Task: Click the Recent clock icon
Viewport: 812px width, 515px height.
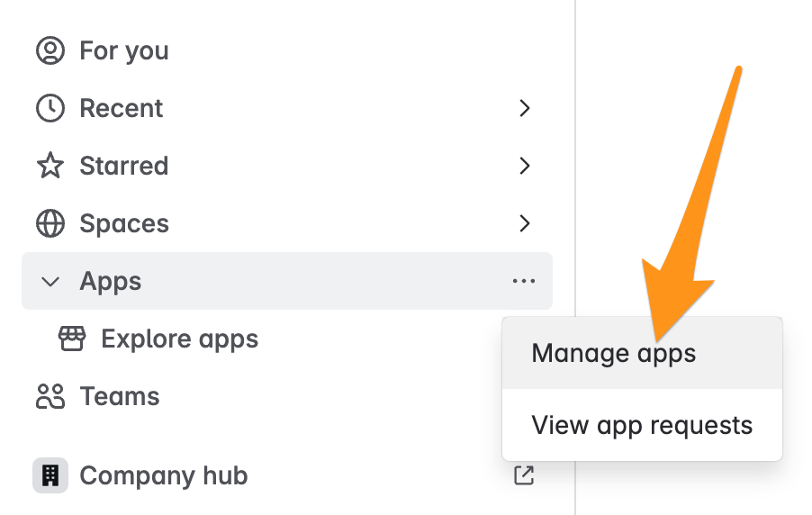Action: (x=50, y=108)
